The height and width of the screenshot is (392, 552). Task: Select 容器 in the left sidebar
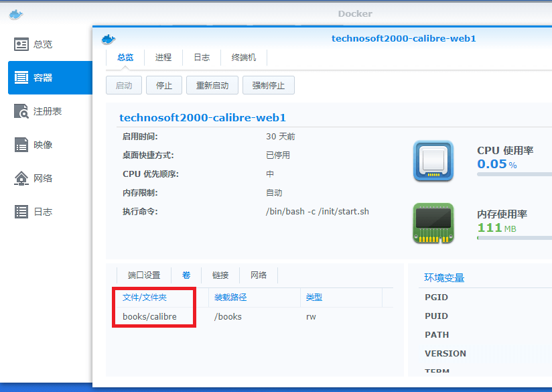coord(50,78)
